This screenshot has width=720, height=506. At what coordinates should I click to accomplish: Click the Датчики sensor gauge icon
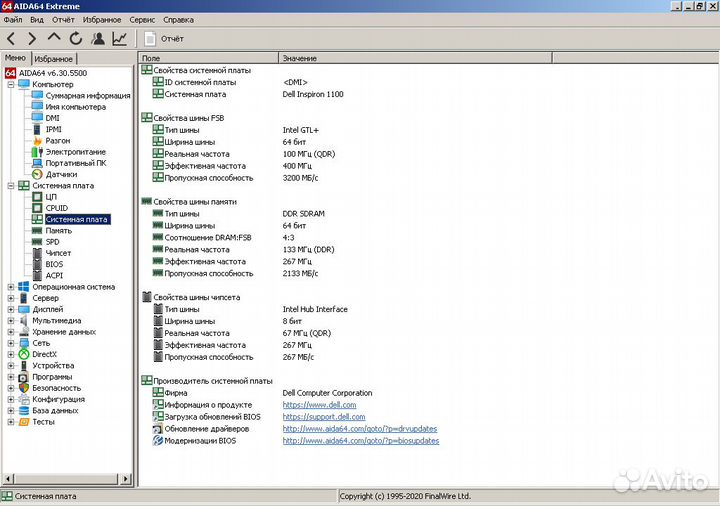[37, 174]
